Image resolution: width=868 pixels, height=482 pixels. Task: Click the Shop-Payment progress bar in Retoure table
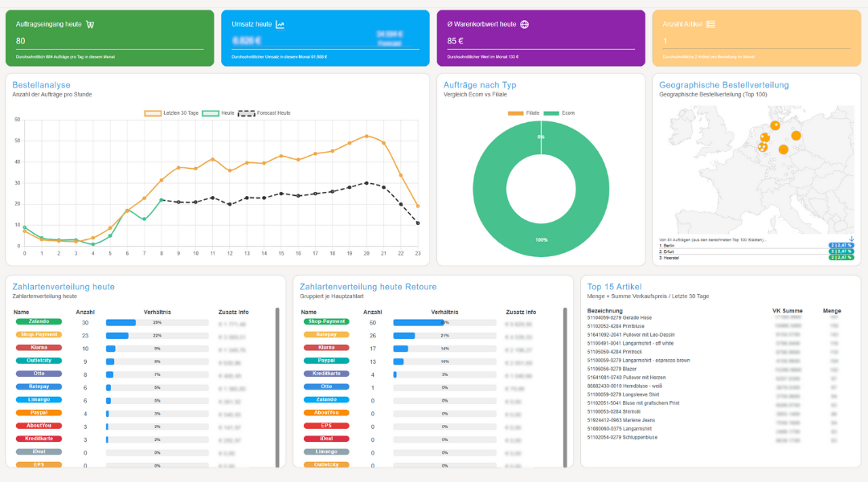(419, 322)
